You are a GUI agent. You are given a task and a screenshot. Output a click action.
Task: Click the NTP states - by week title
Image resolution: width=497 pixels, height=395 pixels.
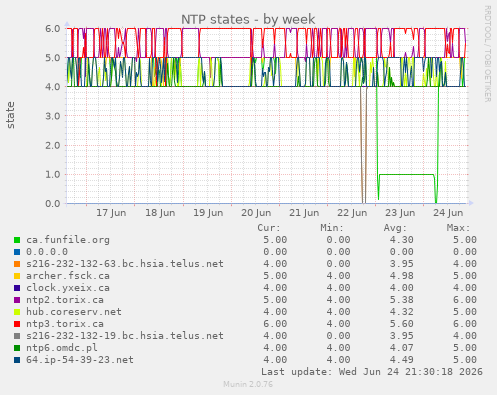click(x=248, y=20)
